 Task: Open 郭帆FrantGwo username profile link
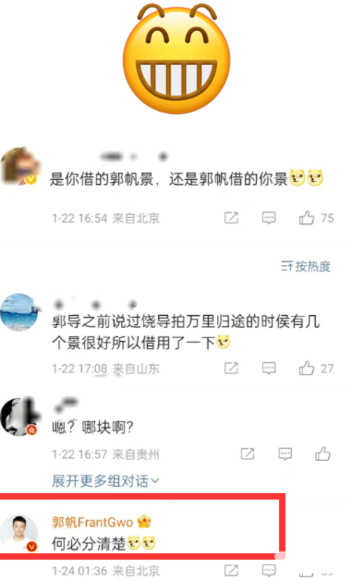pos(92,522)
